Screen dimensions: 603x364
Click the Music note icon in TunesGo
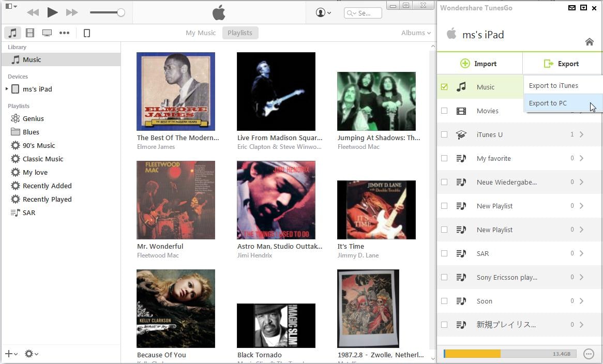[461, 87]
